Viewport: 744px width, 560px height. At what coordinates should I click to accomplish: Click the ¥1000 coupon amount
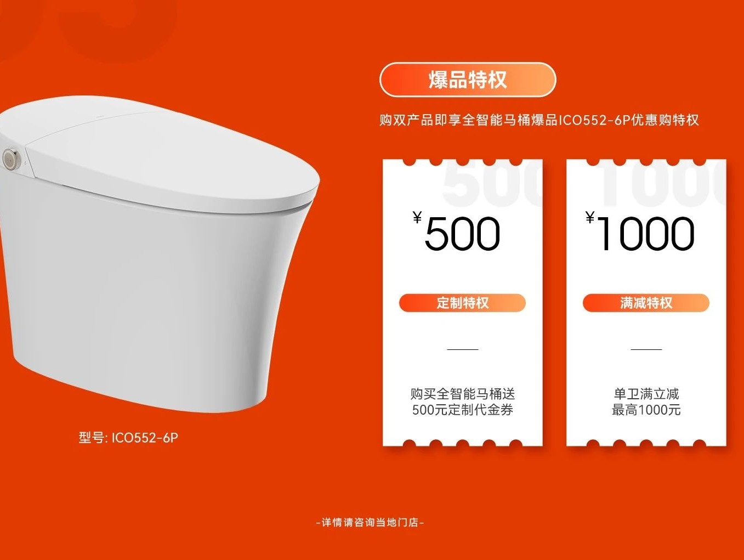[640, 233]
